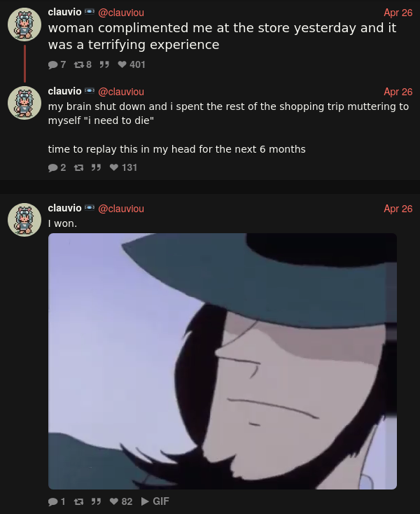Click the avatar on the first tweet

pos(24,25)
